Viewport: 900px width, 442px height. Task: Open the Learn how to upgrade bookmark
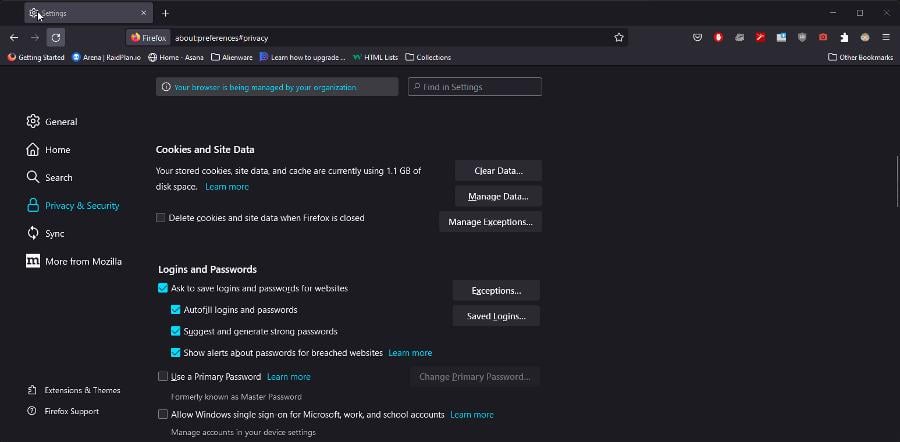tap(302, 57)
